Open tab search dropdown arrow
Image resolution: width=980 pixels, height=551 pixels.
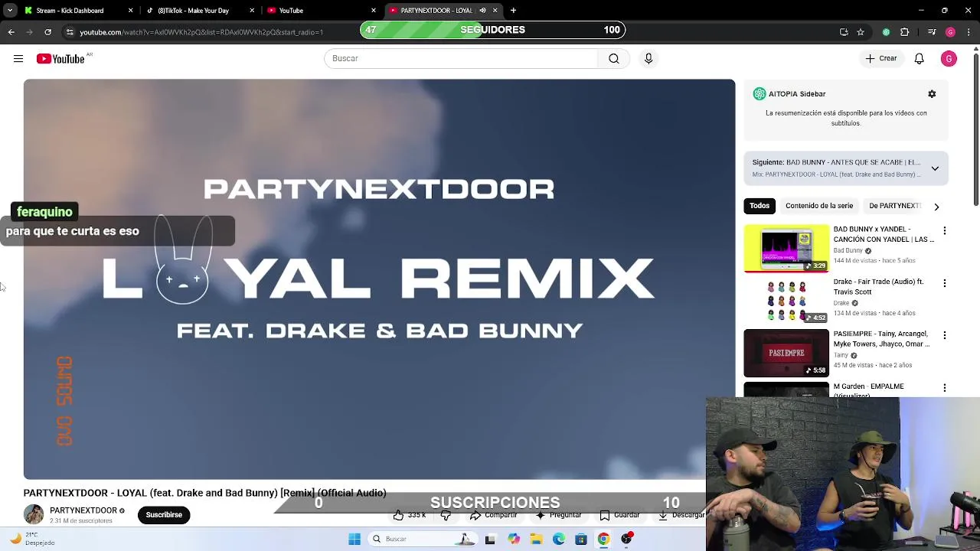[x=10, y=11]
